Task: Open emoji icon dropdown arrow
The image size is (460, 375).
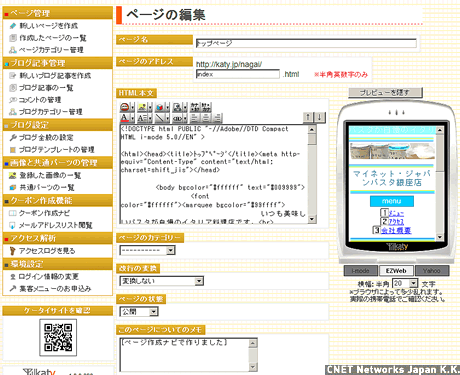Action: point(133,107)
